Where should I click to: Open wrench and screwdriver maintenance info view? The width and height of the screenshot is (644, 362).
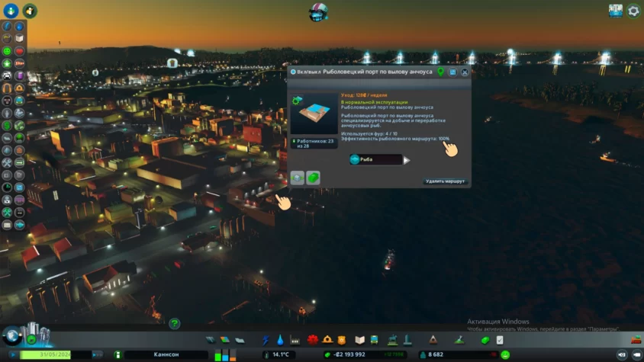7,162
